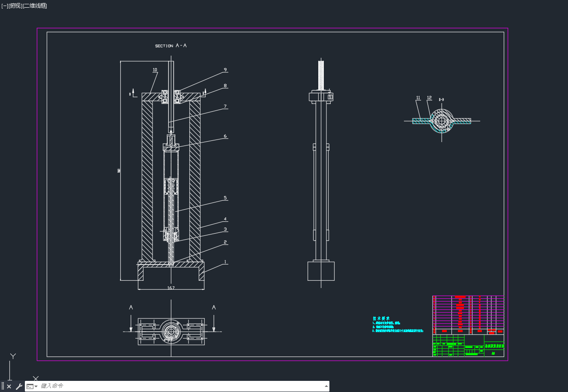Select part callout number 11

click(x=419, y=98)
